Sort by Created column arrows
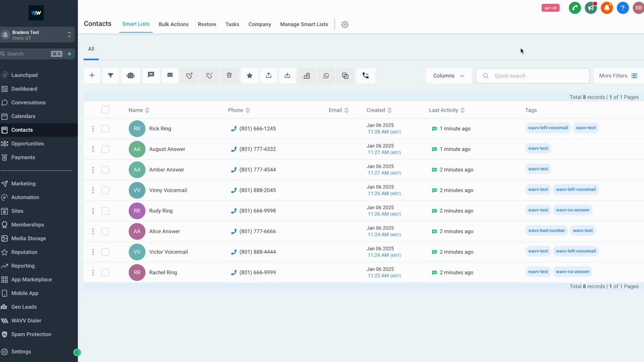 [x=389, y=110]
